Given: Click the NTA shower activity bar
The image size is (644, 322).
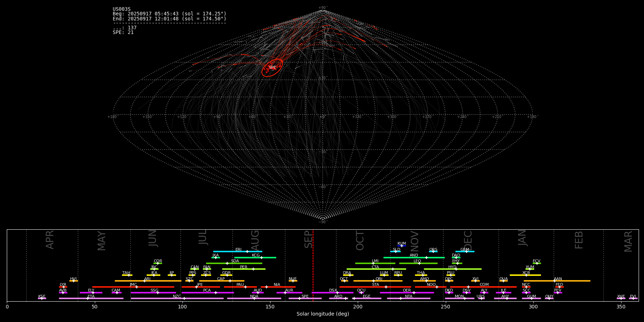Looking at the screenshot, I should pyautogui.click(x=409, y=298).
